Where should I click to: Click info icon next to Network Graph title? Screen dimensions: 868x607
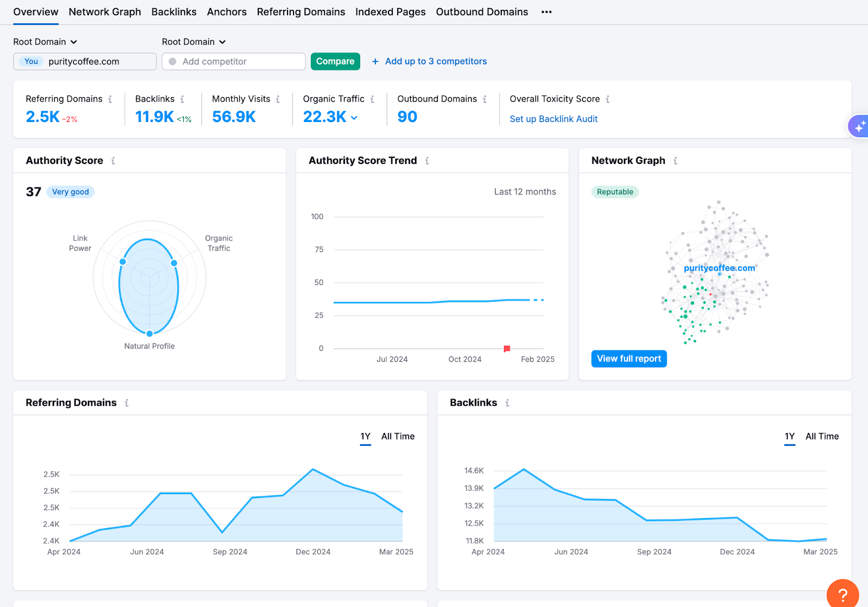click(675, 161)
